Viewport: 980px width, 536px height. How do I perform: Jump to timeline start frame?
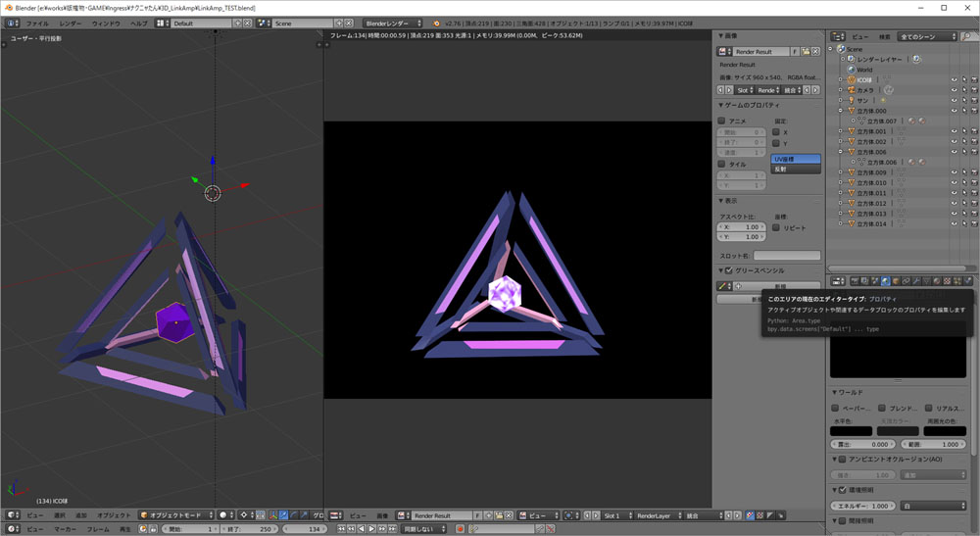pyautogui.click(x=341, y=528)
